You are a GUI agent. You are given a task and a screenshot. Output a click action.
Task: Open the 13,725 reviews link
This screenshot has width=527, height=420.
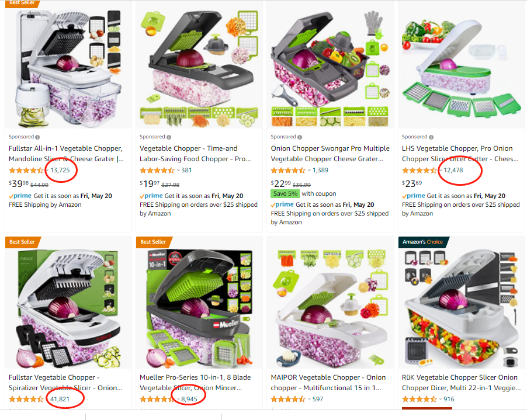[x=60, y=171]
